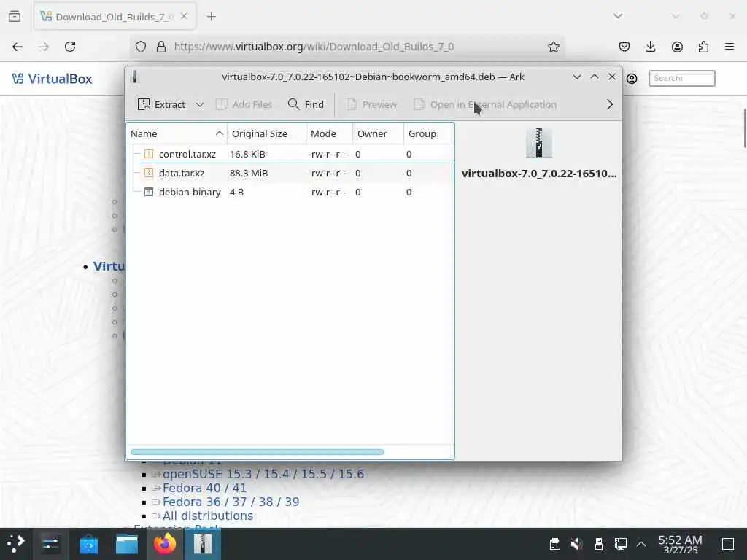Click the VirtualBox site user account icon

(x=632, y=79)
